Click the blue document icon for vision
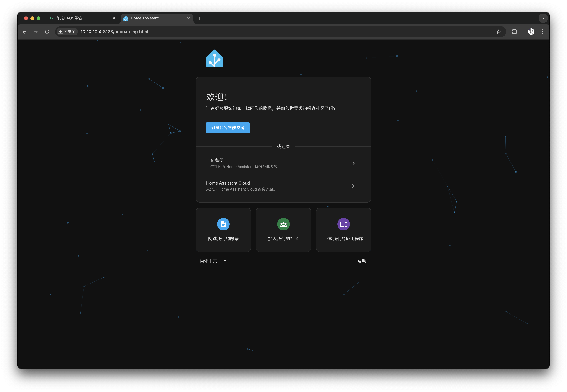Screen dimensions: 567x392 pos(223,224)
